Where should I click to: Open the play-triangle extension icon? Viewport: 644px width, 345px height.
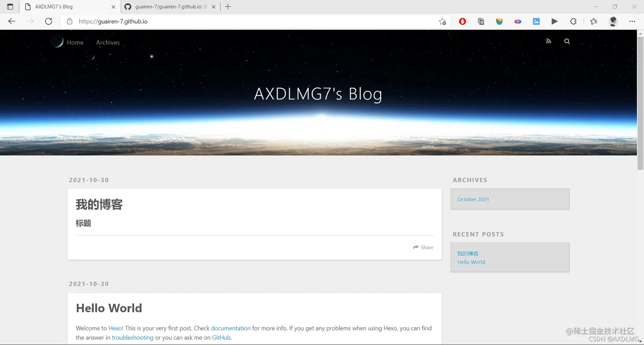point(555,21)
